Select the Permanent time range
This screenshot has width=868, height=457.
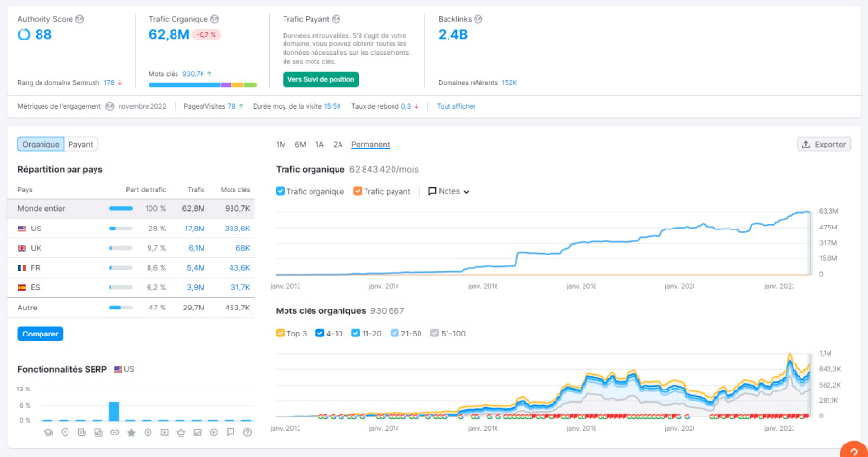[x=370, y=145]
